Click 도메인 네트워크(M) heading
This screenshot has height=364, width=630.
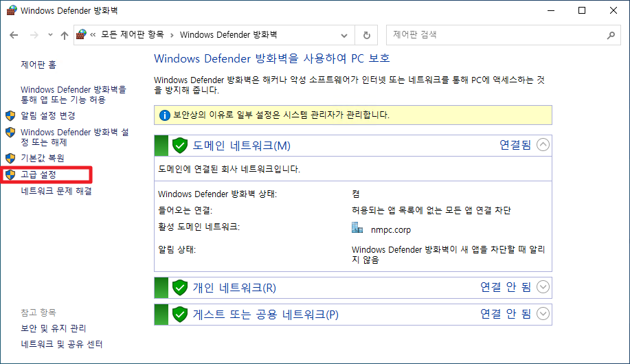point(241,146)
